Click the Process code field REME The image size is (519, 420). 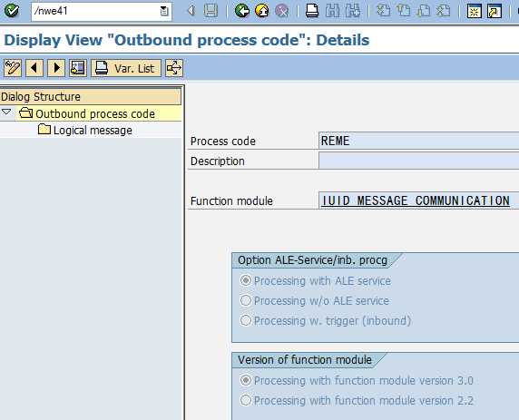pyautogui.click(x=418, y=141)
